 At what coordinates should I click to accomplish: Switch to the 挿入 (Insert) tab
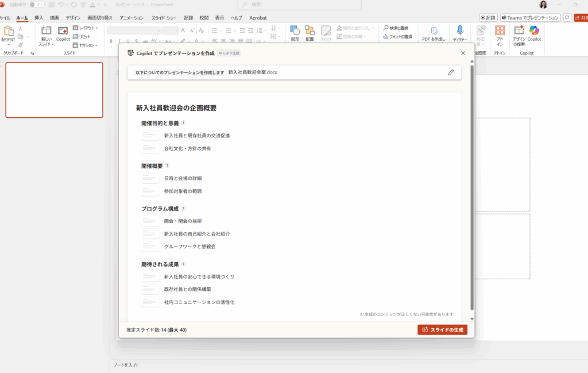[x=39, y=18]
